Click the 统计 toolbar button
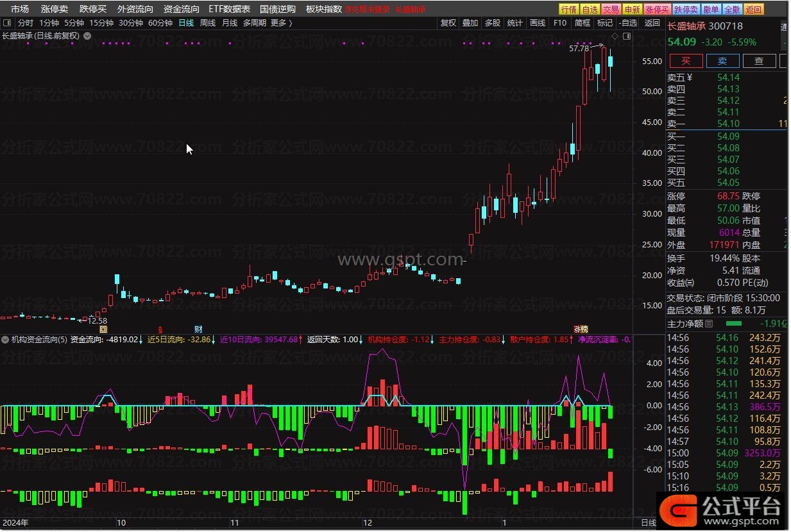This screenshot has width=791, height=532. point(515,23)
